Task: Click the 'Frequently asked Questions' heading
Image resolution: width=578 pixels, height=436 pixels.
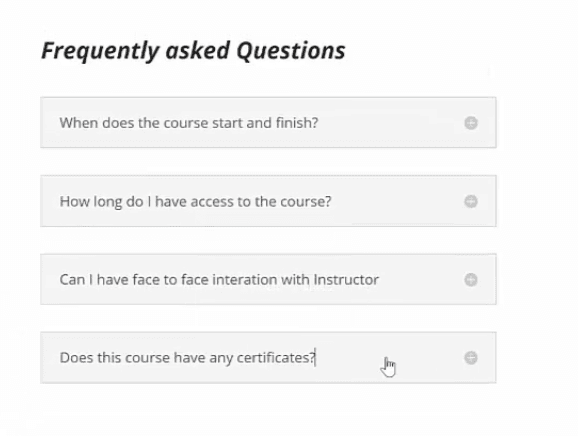Action: tap(193, 51)
